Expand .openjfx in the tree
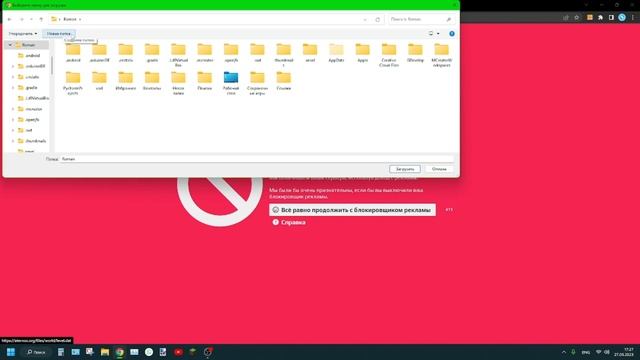This screenshot has width=640, height=360. coord(13,120)
